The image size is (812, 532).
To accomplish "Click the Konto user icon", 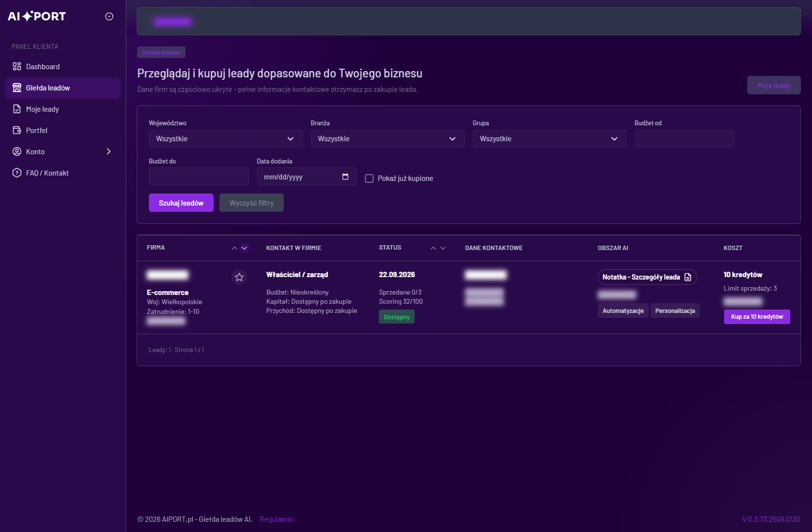I will point(17,151).
